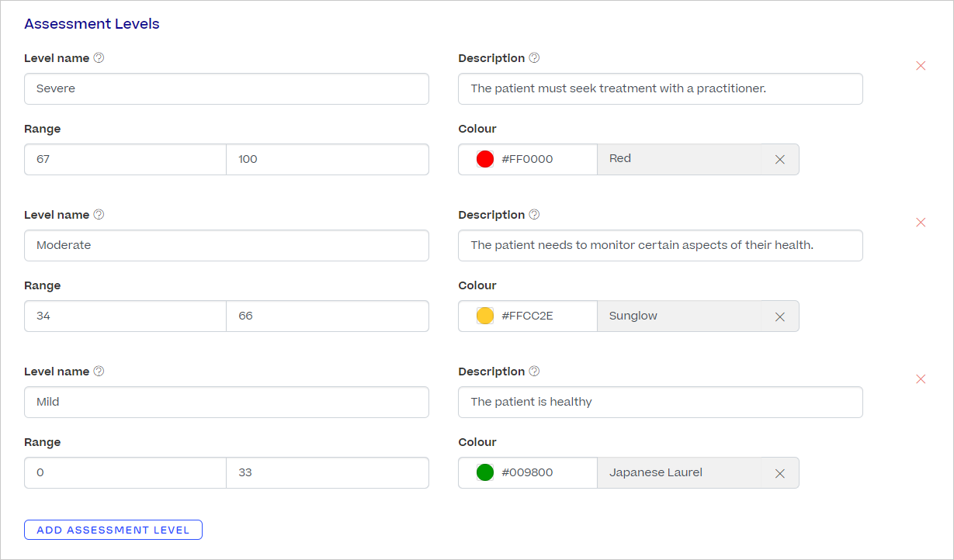Click range maximum field showing 100
This screenshot has width=954, height=560.
(x=328, y=159)
